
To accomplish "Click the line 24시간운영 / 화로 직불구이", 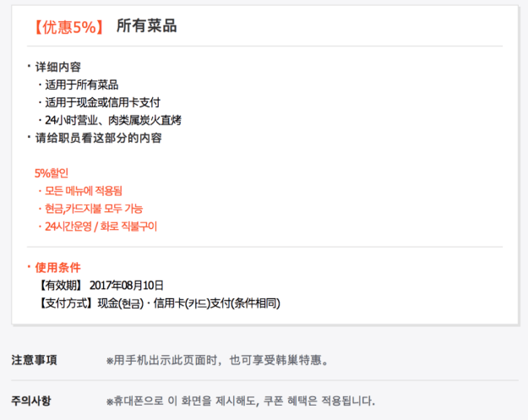I will pyautogui.click(x=101, y=226).
